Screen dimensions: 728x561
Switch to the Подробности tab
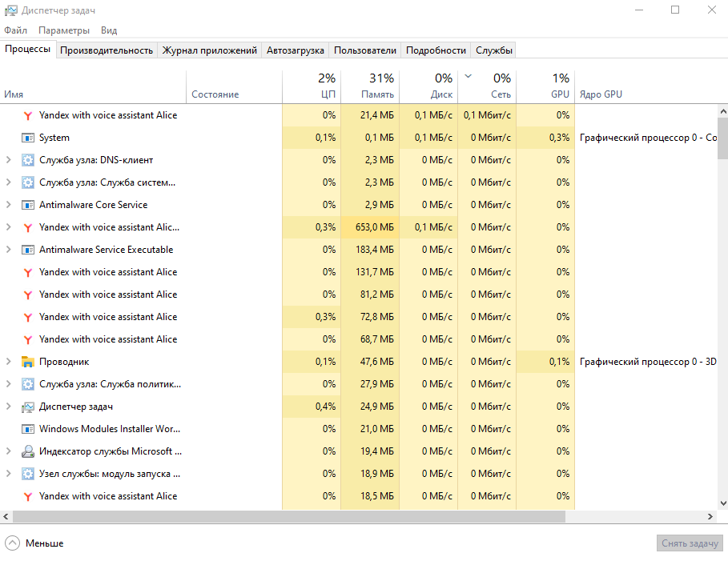point(436,50)
